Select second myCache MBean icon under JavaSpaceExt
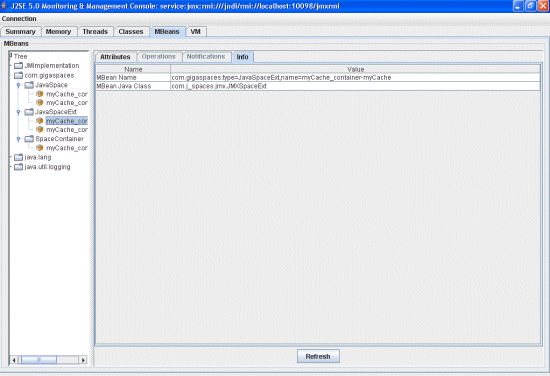 click(x=40, y=129)
